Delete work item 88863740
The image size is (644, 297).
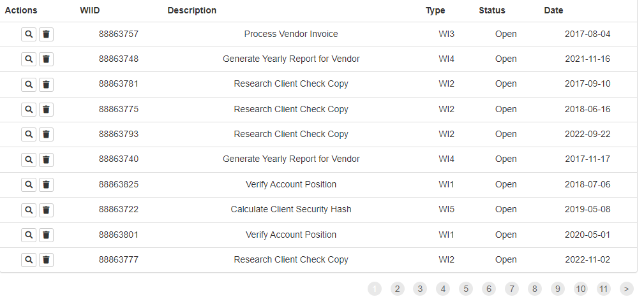pos(47,159)
